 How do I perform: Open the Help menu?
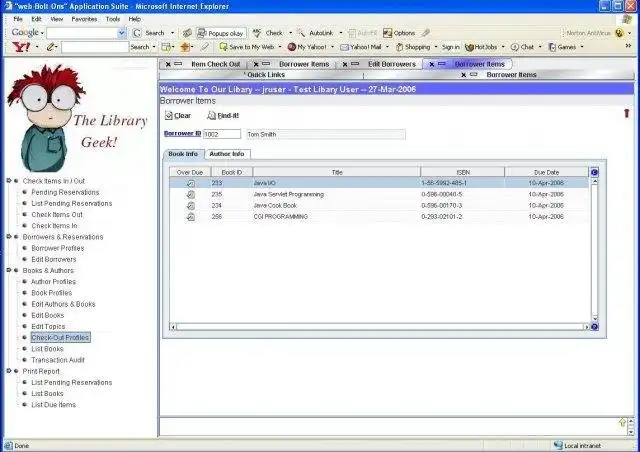135,19
